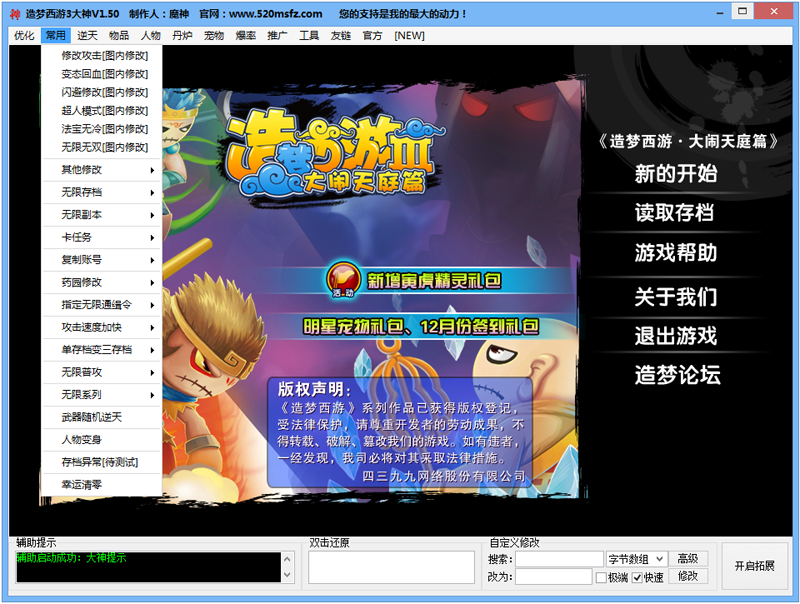This screenshot has width=800, height=604.
Task: Expand the 无限存档 submenu
Action: pyautogui.click(x=102, y=192)
